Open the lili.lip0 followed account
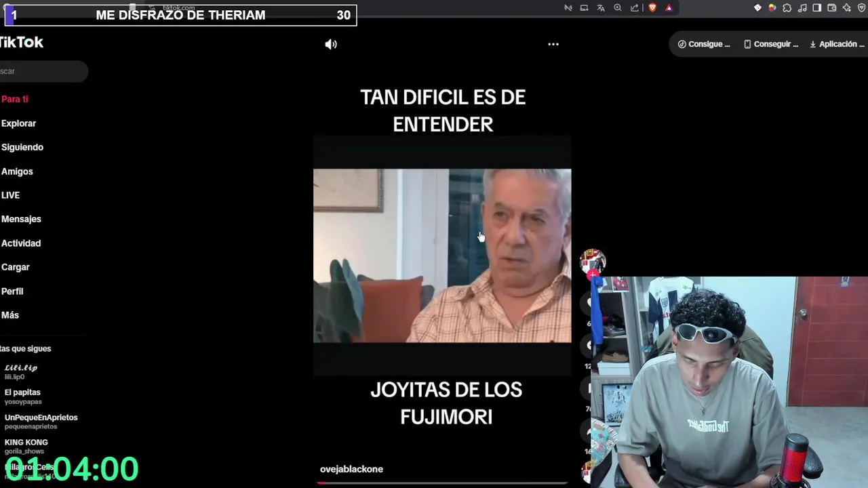The image size is (868, 488). [x=21, y=372]
